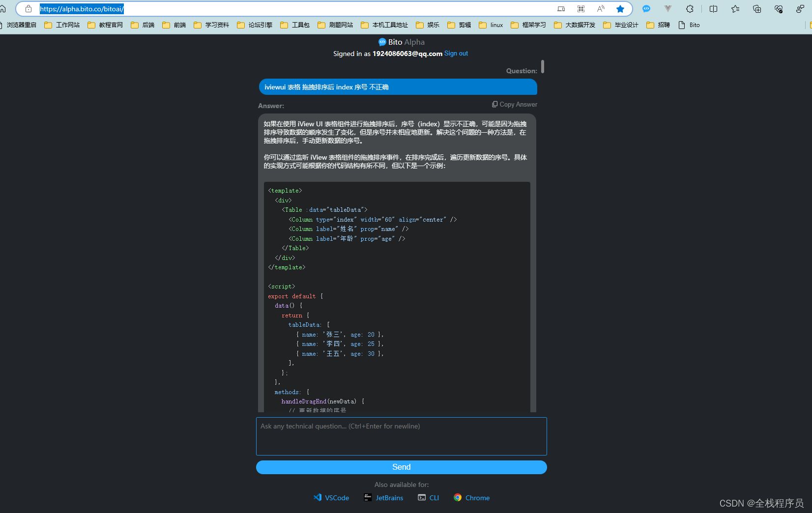Click the CLI terminal icon
The height and width of the screenshot is (513, 812).
422,497
